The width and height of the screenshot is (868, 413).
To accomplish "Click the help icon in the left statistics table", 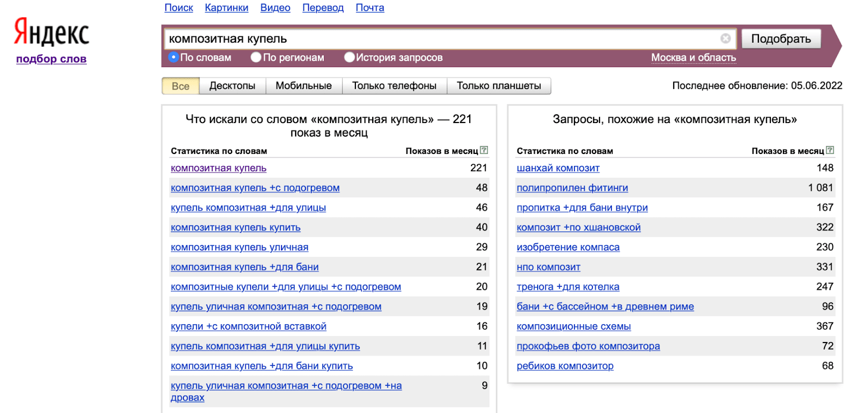I will click(484, 150).
